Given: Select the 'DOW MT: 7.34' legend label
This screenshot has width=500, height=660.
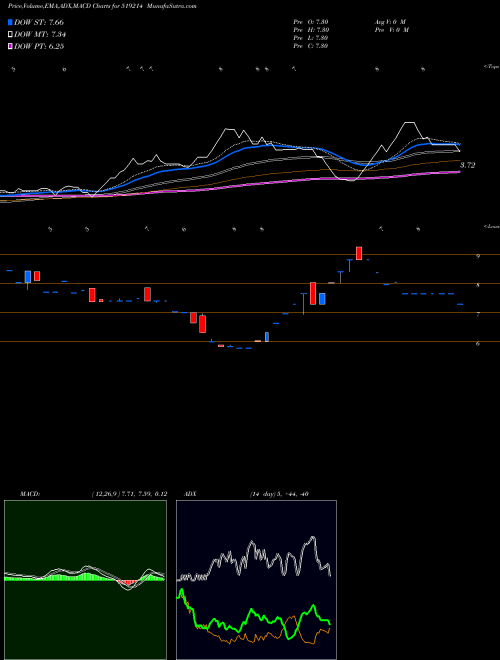Looking at the screenshot, I should (x=40, y=35).
